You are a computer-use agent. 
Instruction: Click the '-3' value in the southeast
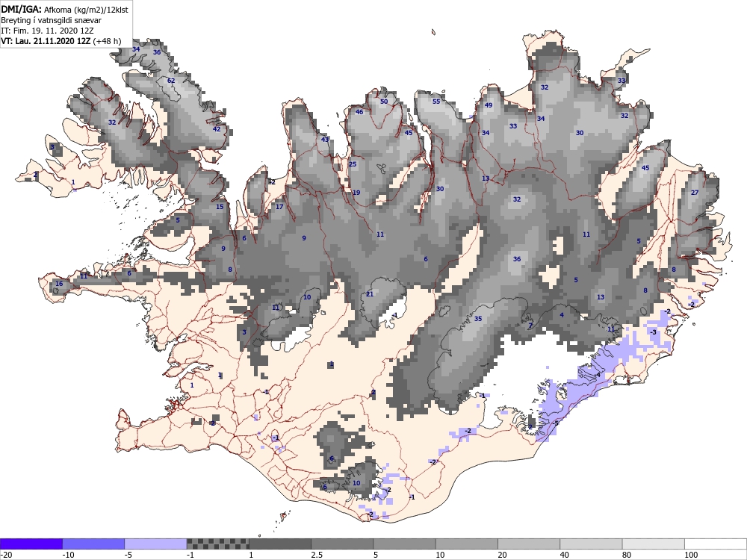(653, 332)
